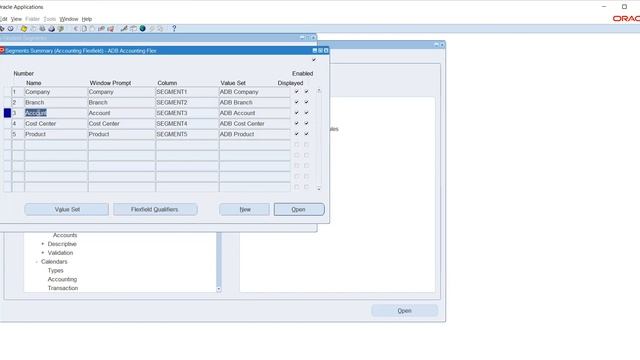Maximize the Oracle Applications main window
Image resolution: width=640 pixels, height=360 pixels.
pyautogui.click(x=624, y=7)
